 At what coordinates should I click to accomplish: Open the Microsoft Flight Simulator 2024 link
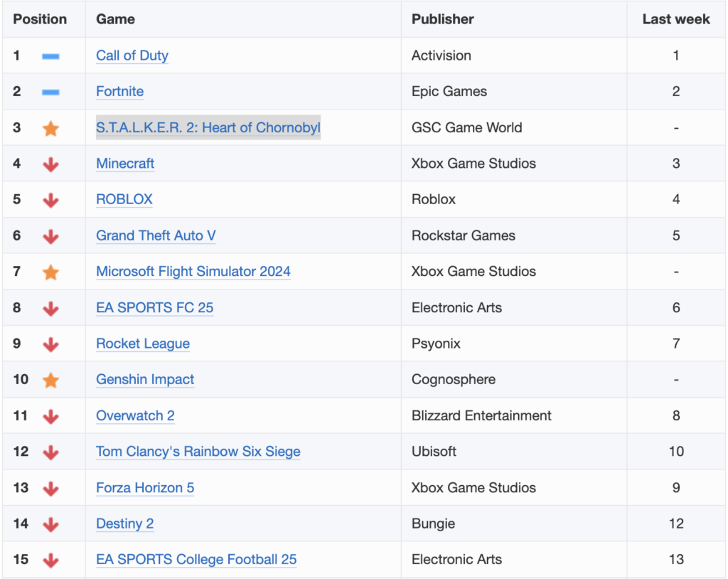(193, 272)
